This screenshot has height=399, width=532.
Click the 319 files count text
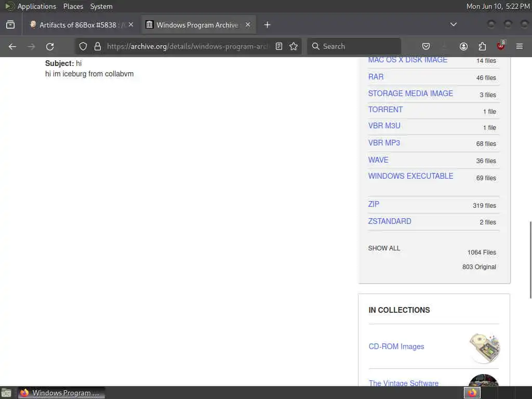(x=484, y=206)
